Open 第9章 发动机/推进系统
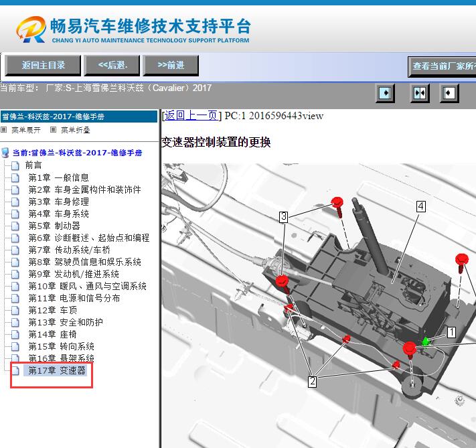Image resolution: width=476 pixels, height=448 pixels. (74, 274)
